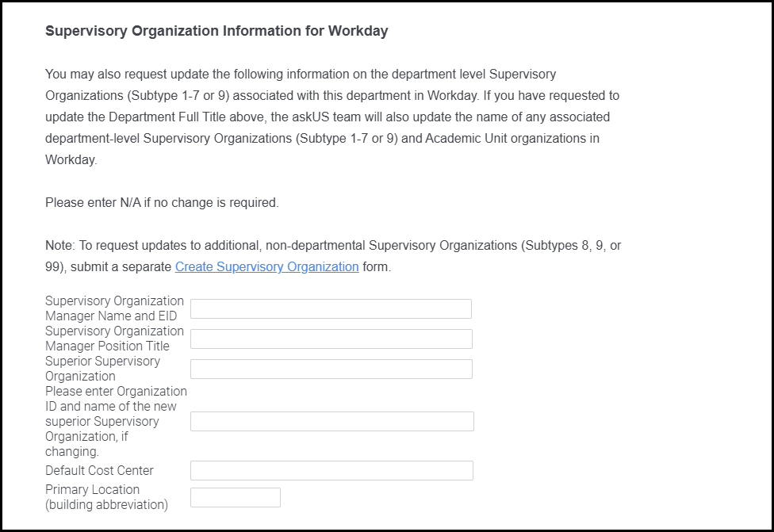Click the 'Superior Supervisory Organization' label
The image size is (774, 532).
tap(102, 369)
